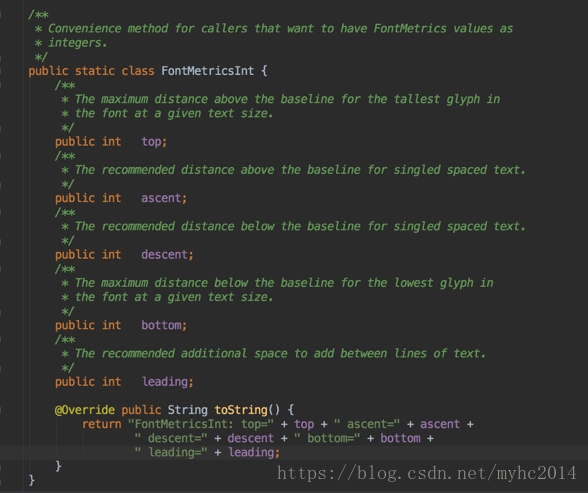This screenshot has height=493, width=588.
Task: Click the "leading" variable ending the return statement
Action: pos(251,453)
